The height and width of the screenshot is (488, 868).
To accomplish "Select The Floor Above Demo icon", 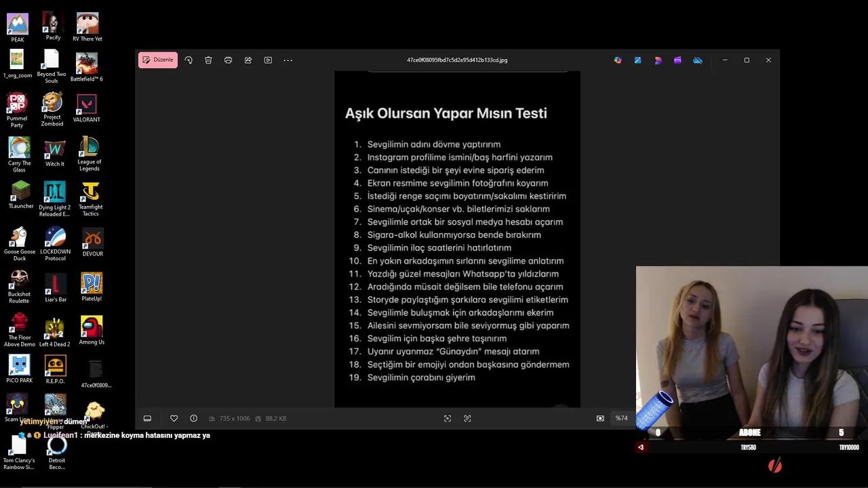I will pyautogui.click(x=19, y=331).
